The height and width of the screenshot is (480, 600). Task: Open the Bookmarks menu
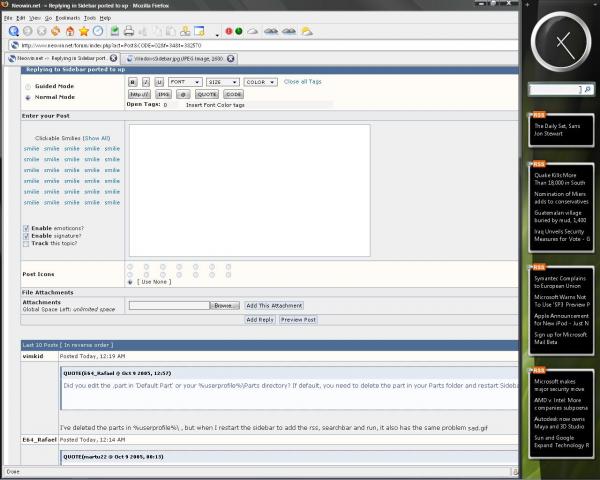[x=68, y=18]
